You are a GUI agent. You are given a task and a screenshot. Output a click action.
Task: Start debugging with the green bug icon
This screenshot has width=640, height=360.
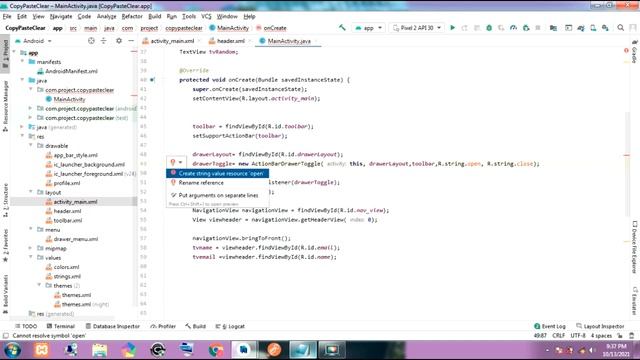[x=489, y=28]
